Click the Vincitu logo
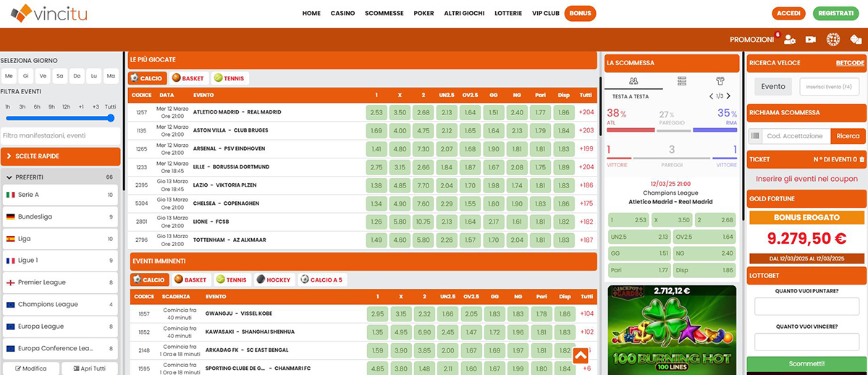 (x=49, y=13)
